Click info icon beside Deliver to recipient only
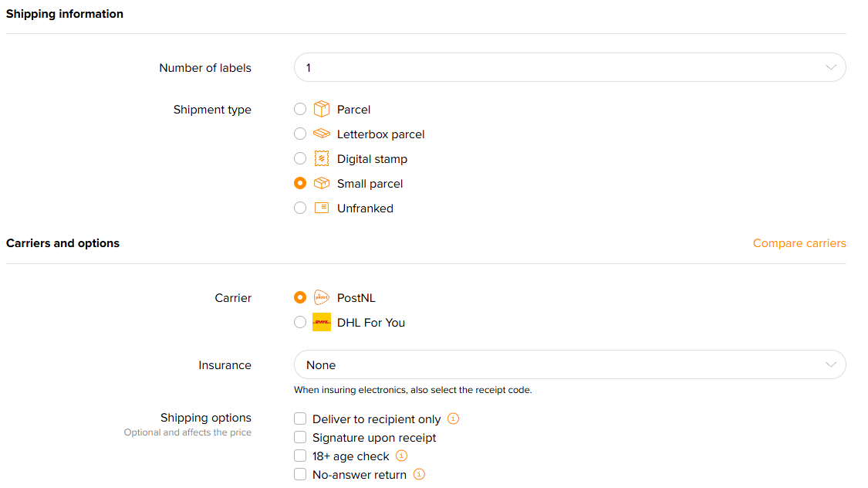 tap(454, 419)
